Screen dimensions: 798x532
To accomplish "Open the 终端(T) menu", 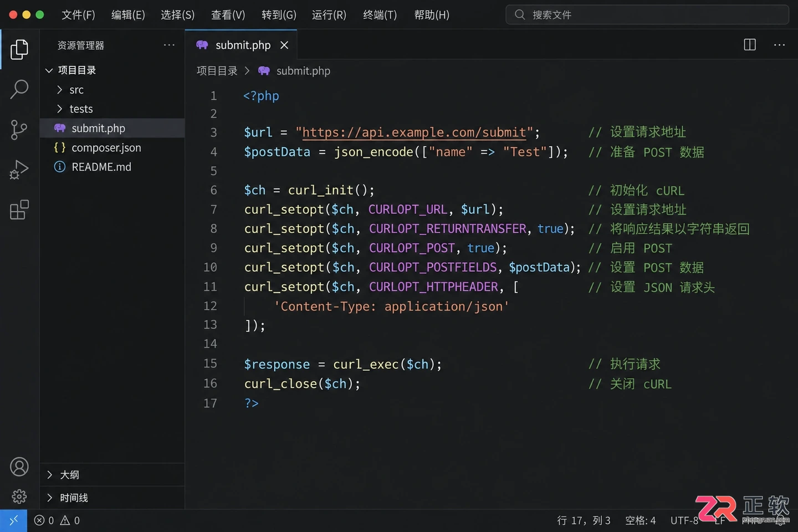I will click(380, 15).
